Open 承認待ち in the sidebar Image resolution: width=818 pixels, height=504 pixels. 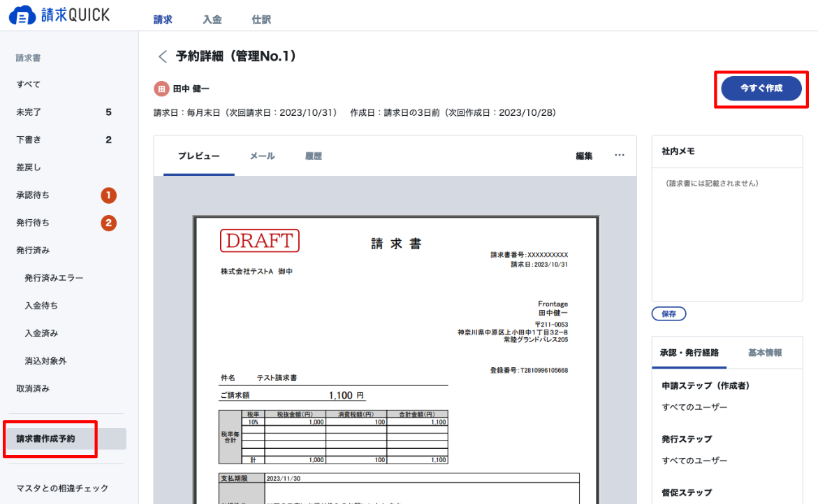pyautogui.click(x=32, y=195)
